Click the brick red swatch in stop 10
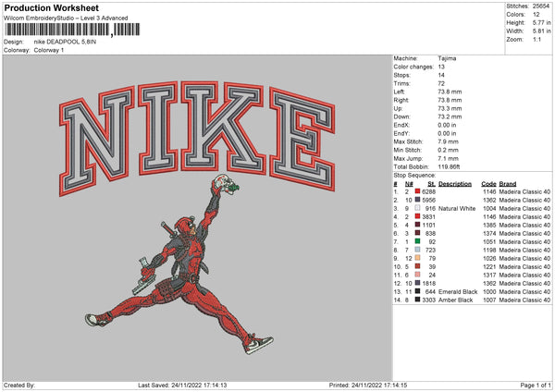This screenshot has height=392, width=555. pos(418,266)
